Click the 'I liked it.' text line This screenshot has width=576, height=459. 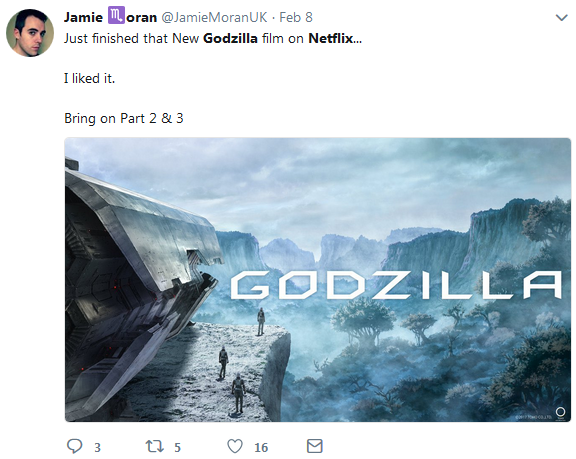[89, 78]
